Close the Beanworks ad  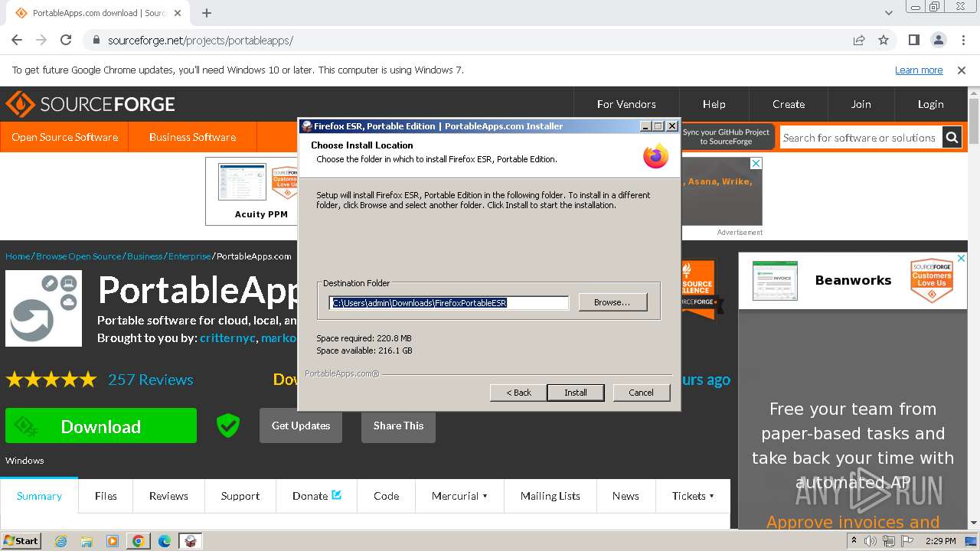tap(961, 259)
